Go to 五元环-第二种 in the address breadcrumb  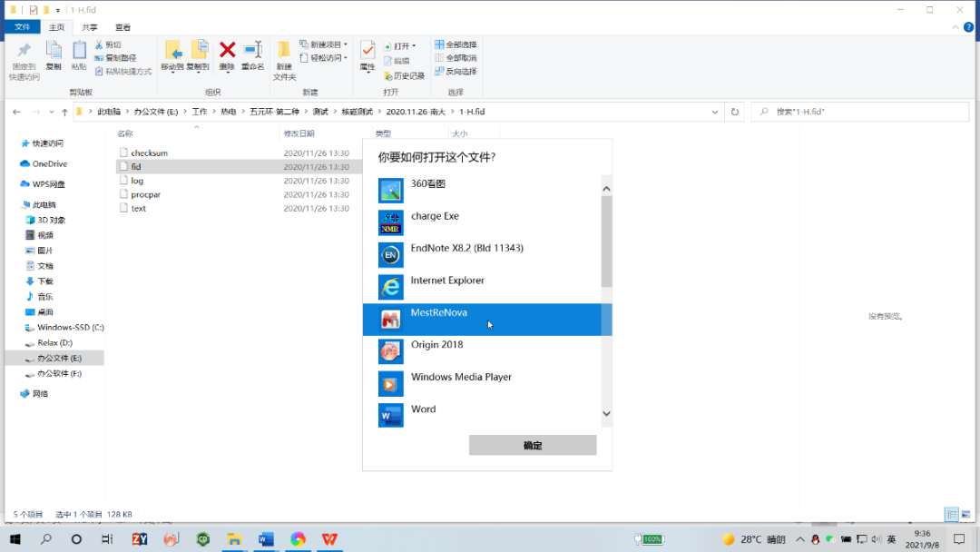[x=274, y=112]
